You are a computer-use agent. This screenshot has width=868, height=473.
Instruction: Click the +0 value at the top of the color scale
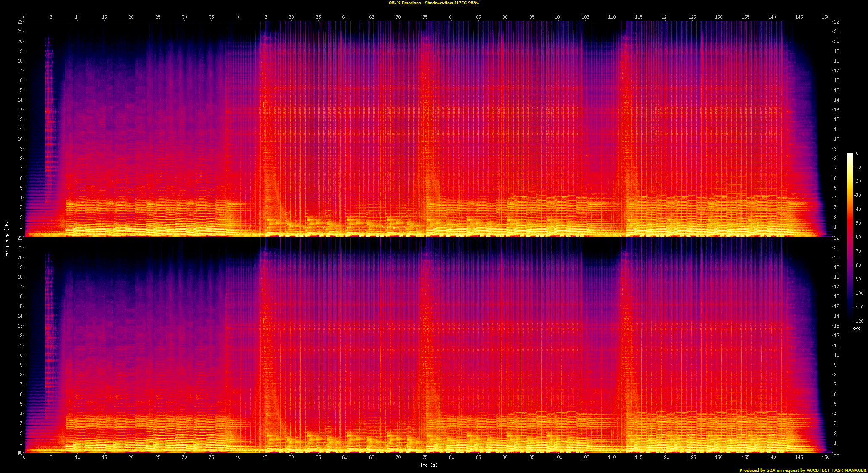(x=856, y=153)
